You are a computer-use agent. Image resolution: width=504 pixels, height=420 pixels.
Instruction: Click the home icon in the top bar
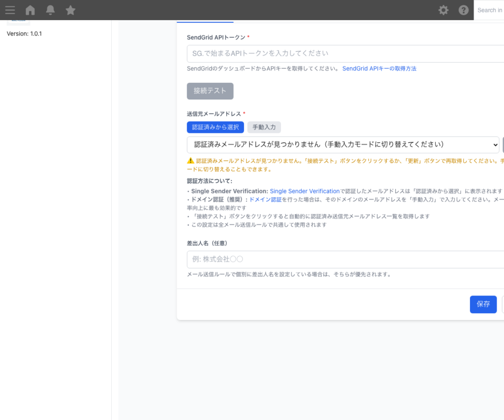tap(30, 10)
